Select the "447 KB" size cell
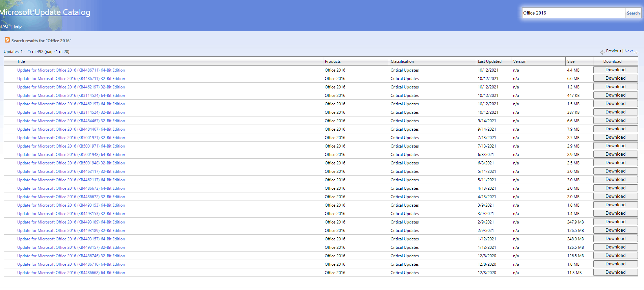The height and width of the screenshot is (290, 644). tap(573, 96)
